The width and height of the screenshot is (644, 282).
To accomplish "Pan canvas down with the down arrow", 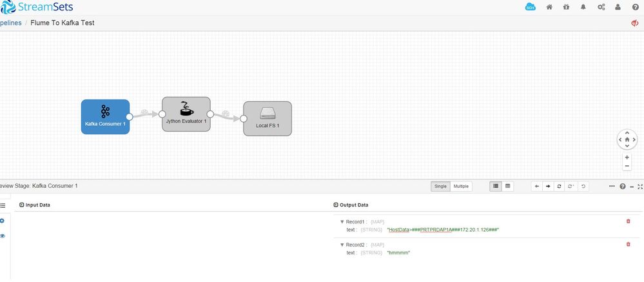I will (x=627, y=146).
